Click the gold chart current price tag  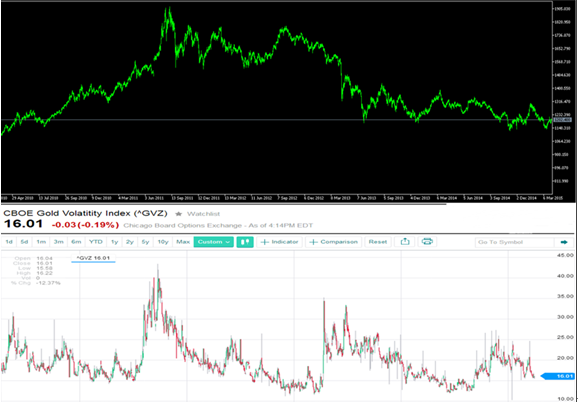[x=563, y=120]
